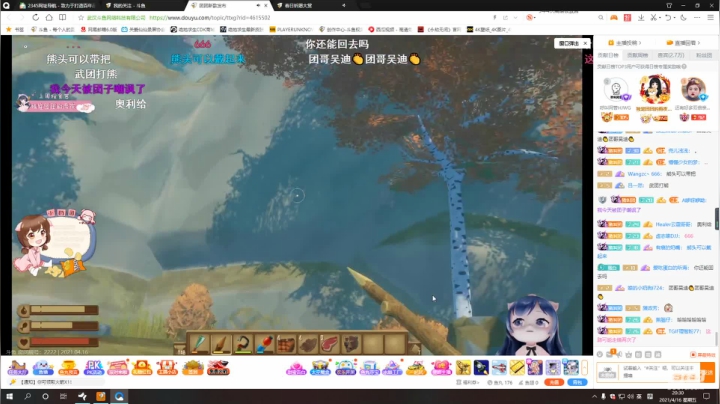Toggle the 屏蔽特效 effects blocking option

pos(703,354)
